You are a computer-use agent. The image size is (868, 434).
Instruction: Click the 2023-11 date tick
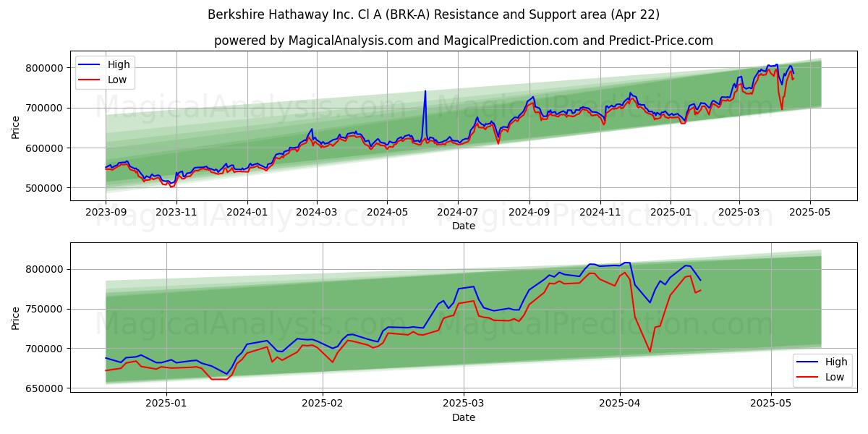click(x=176, y=212)
